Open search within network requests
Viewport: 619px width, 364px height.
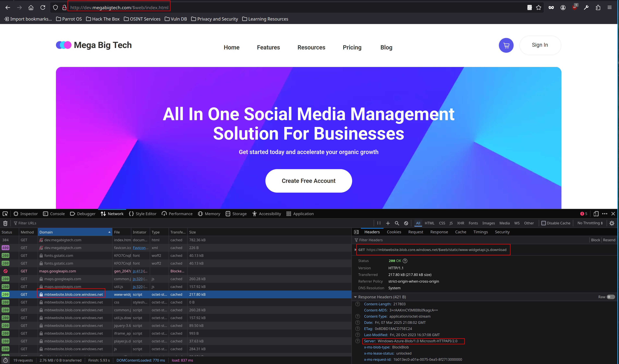coord(397,223)
